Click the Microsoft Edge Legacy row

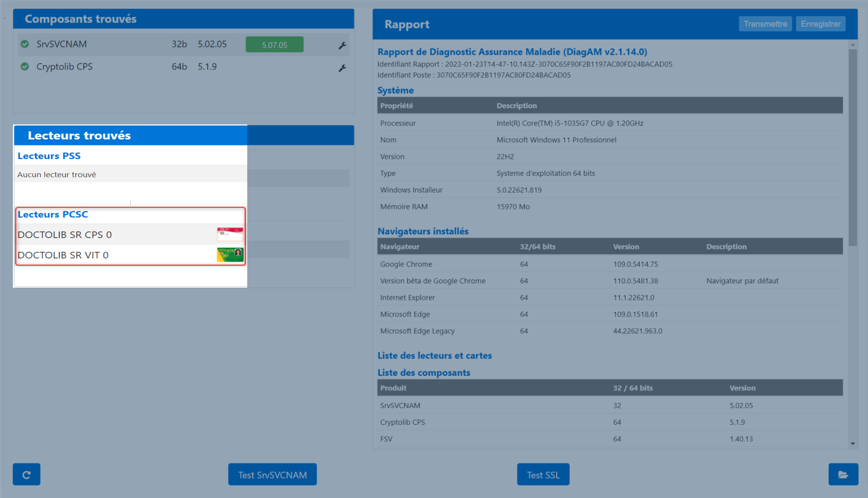tap(610, 331)
